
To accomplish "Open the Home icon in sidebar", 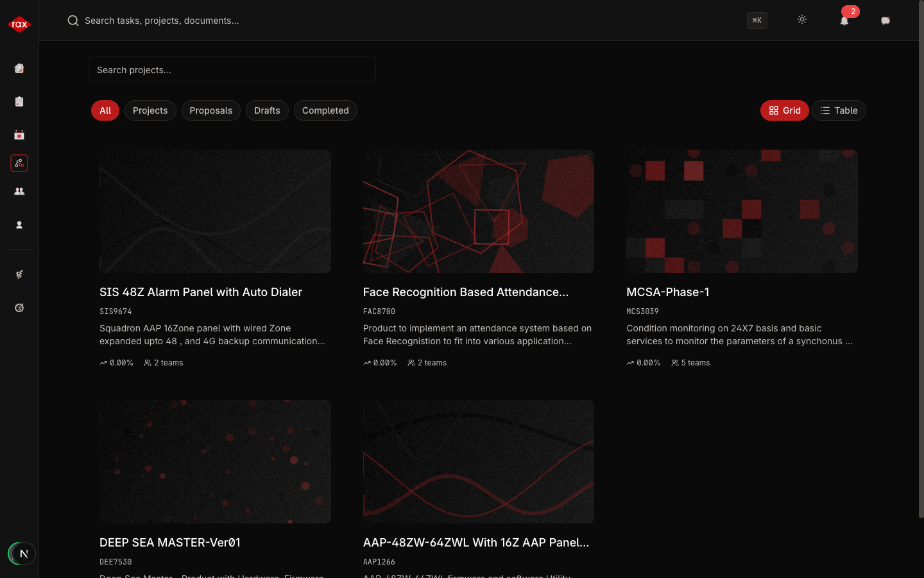I will 19,68.
